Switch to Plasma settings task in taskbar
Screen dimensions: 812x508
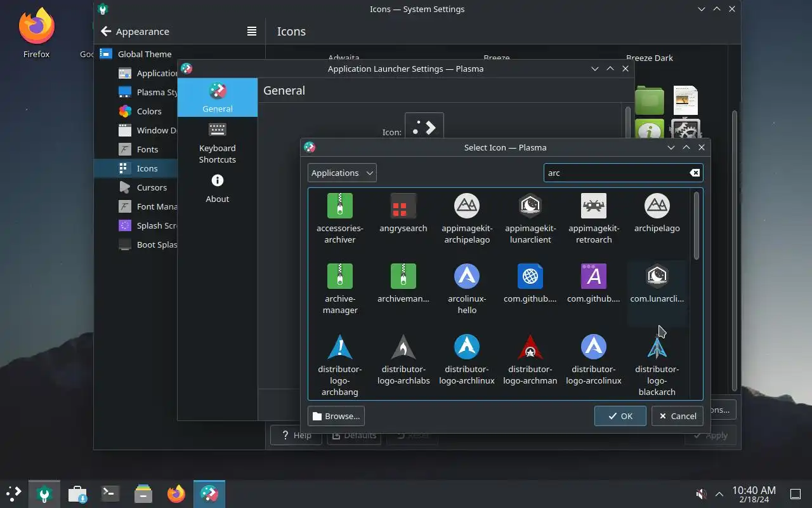click(x=209, y=493)
